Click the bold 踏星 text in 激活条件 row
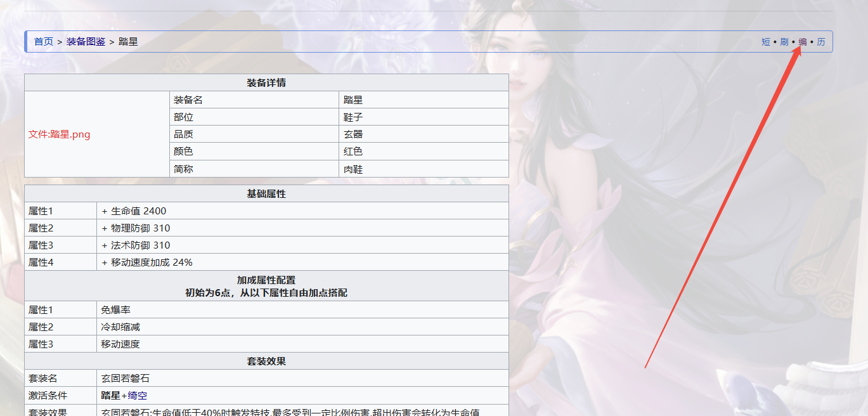This screenshot has height=416, width=868. (x=111, y=396)
